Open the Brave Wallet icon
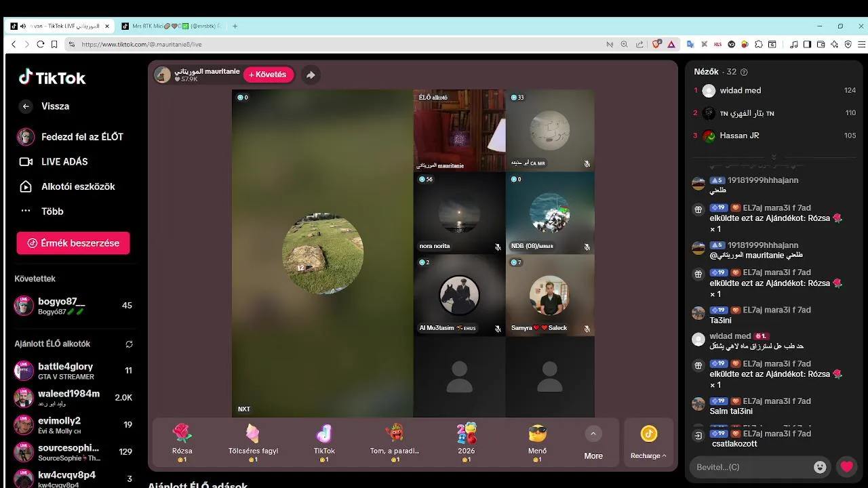Screen dimensions: 868x488 pyautogui.click(x=821, y=44)
